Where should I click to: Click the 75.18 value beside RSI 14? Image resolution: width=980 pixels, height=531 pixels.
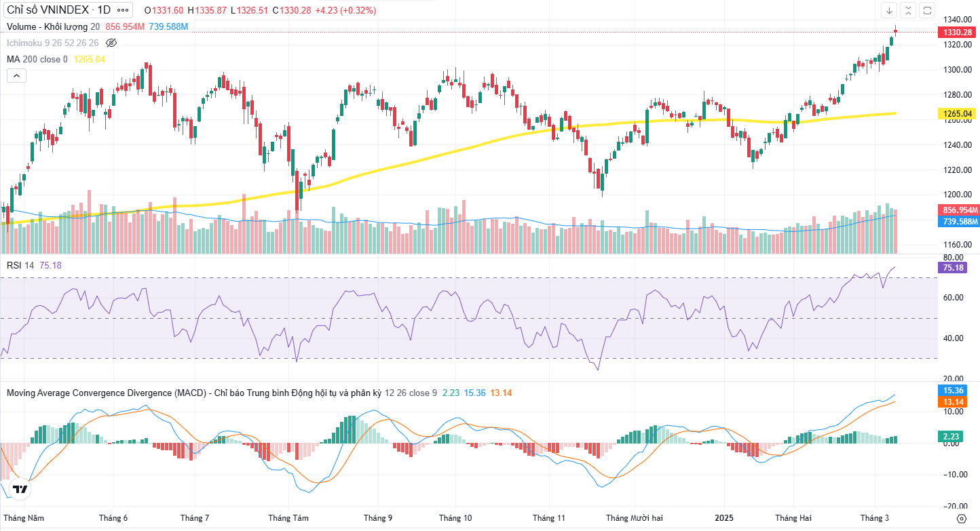tap(51, 265)
